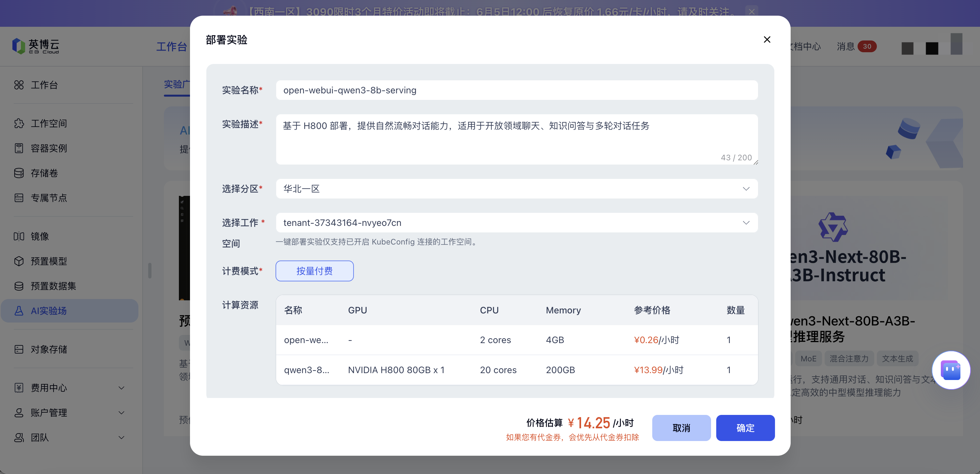Click the 专属节点 icon
This screenshot has height=474, width=980.
coord(19,198)
